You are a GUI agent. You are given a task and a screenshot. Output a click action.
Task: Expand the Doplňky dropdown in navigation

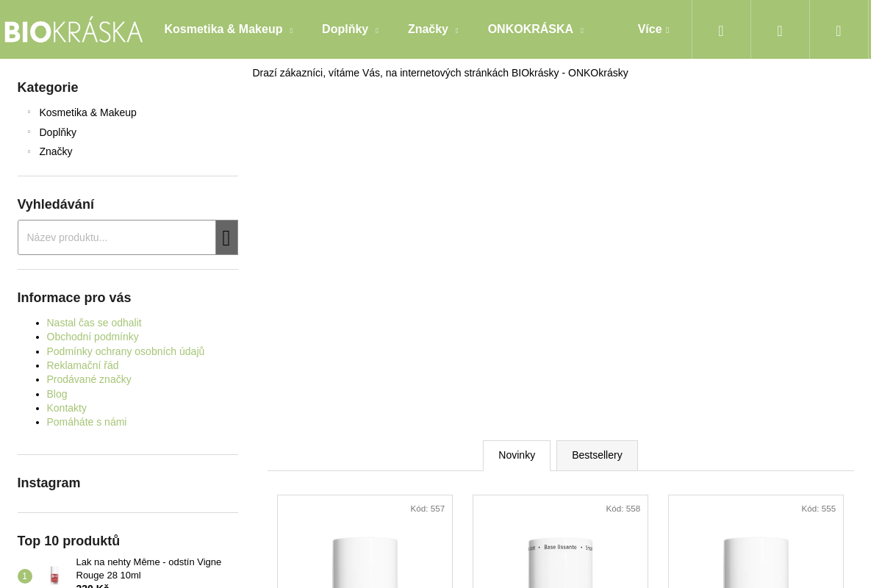tap(350, 29)
